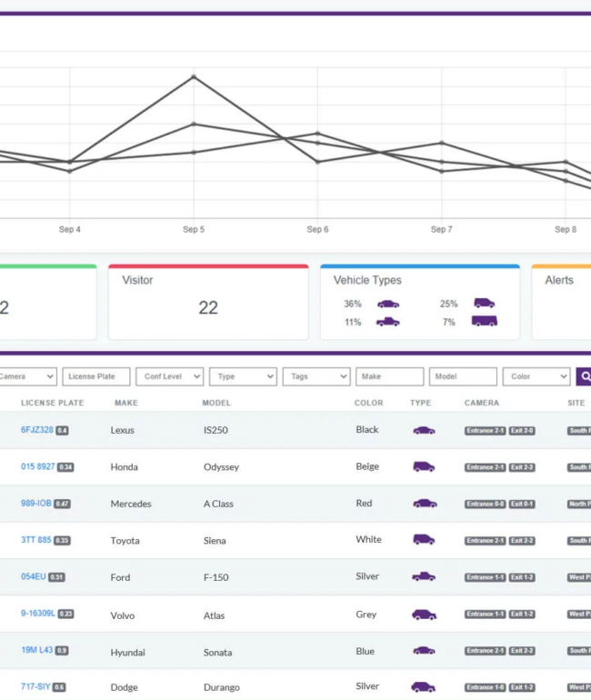Click the Durango model cell
591x700 pixels.
[x=222, y=687]
